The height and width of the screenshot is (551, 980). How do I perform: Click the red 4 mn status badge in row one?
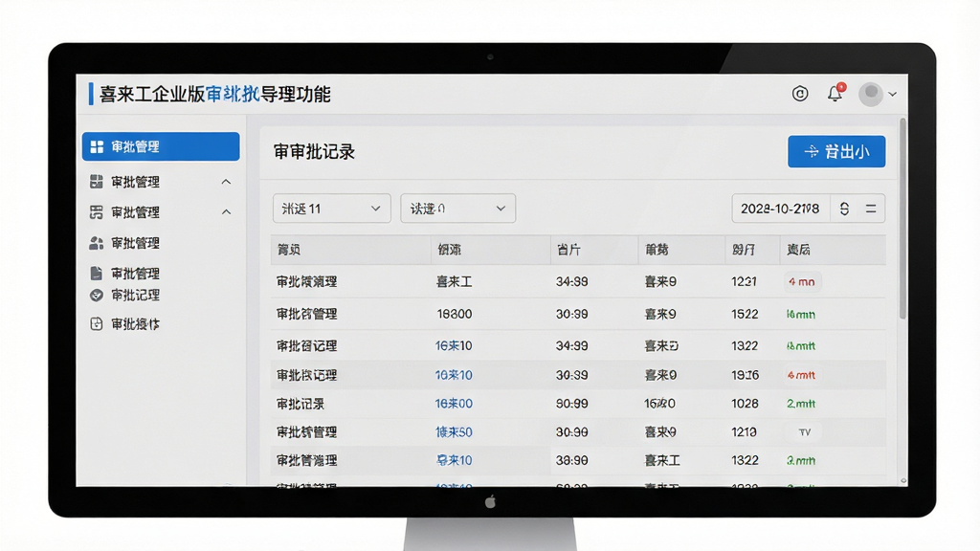point(802,282)
